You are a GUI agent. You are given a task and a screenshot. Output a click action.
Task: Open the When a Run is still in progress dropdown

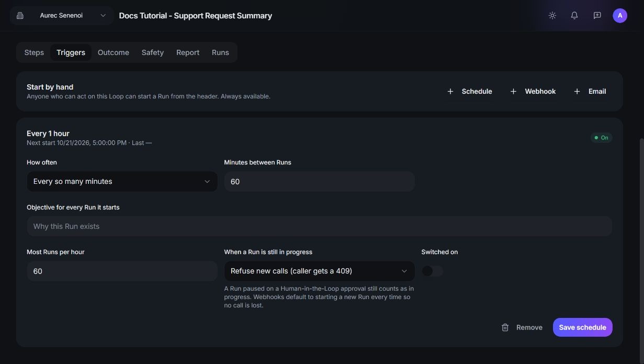click(319, 271)
